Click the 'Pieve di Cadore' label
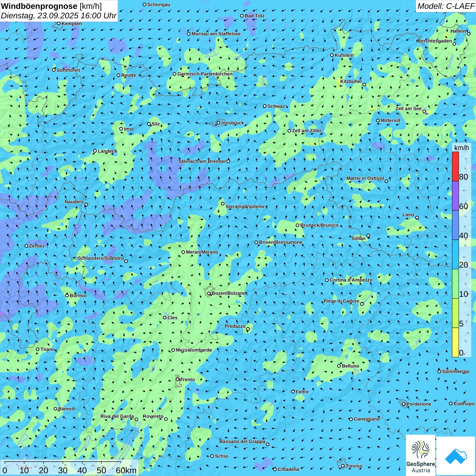 341,301
